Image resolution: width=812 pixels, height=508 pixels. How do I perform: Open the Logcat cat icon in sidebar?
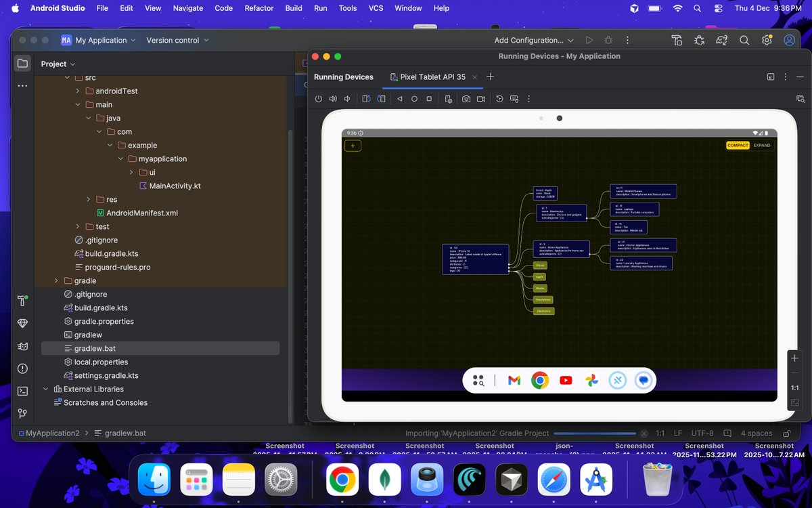click(22, 346)
